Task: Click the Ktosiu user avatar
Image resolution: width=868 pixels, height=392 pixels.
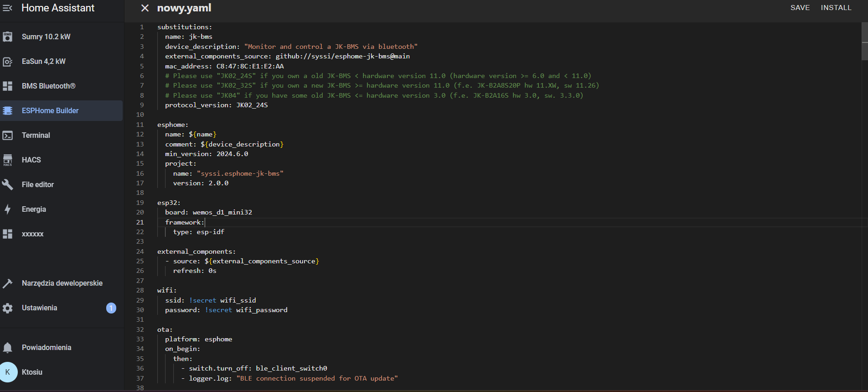Action: coord(8,372)
